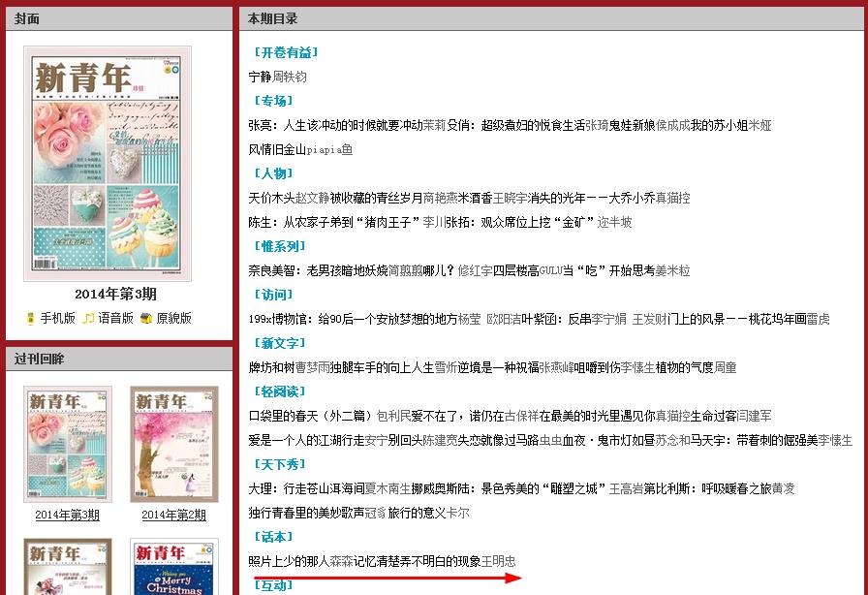Click the book icon beside 原貌版
This screenshot has width=868, height=595.
coord(146,319)
